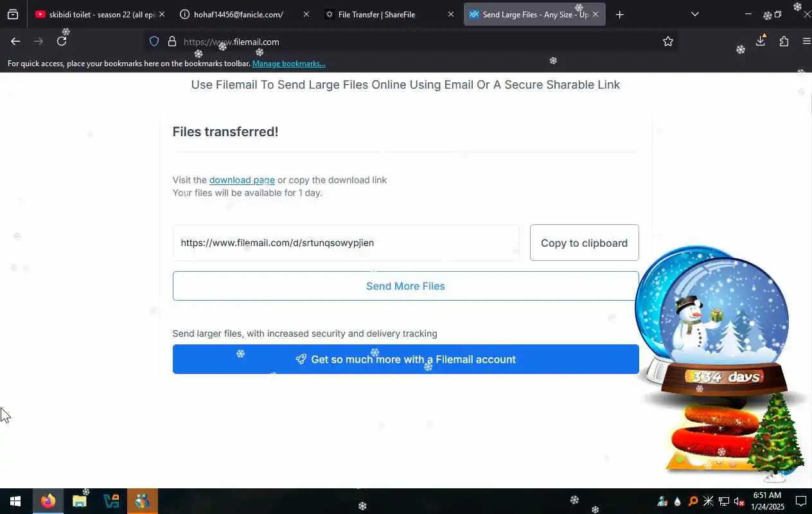Click 'Your files will be available for 1 day.'
Viewport: 812px width, 514px height.
[247, 193]
